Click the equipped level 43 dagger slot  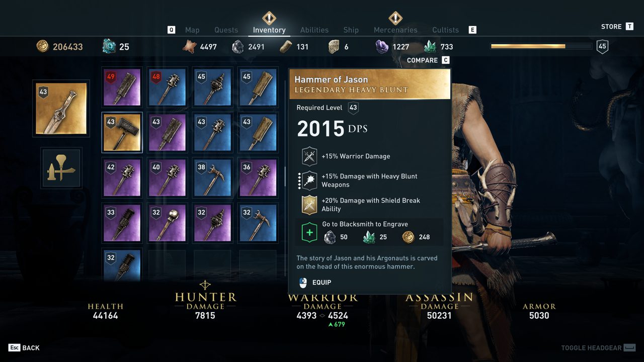(61, 109)
